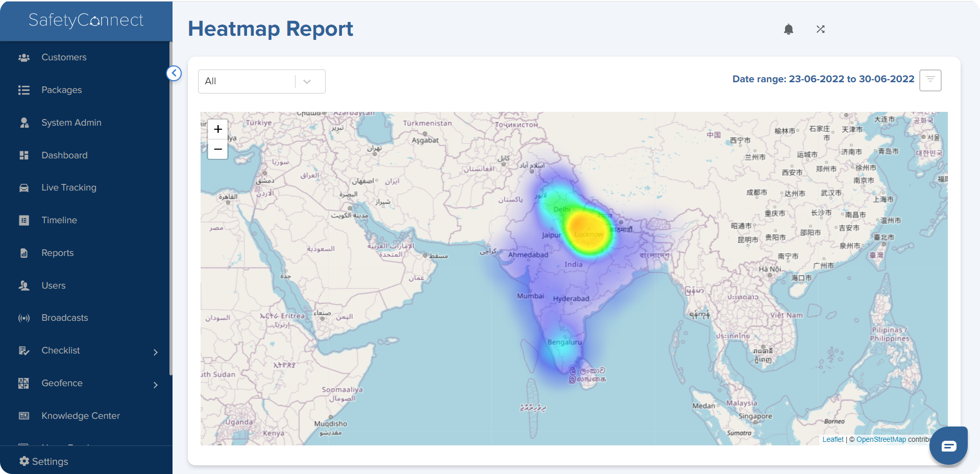
Task: Click the Live Tracking car icon
Action: [24, 188]
